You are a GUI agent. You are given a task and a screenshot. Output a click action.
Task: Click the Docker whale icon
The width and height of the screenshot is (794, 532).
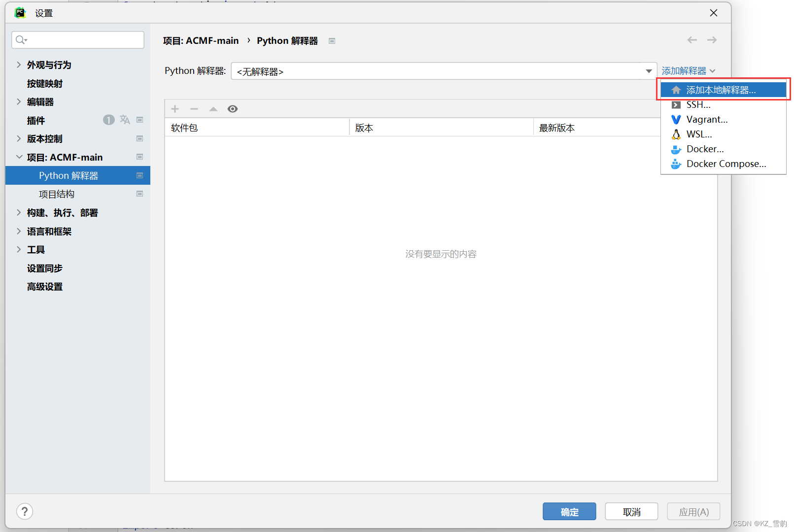click(x=676, y=149)
